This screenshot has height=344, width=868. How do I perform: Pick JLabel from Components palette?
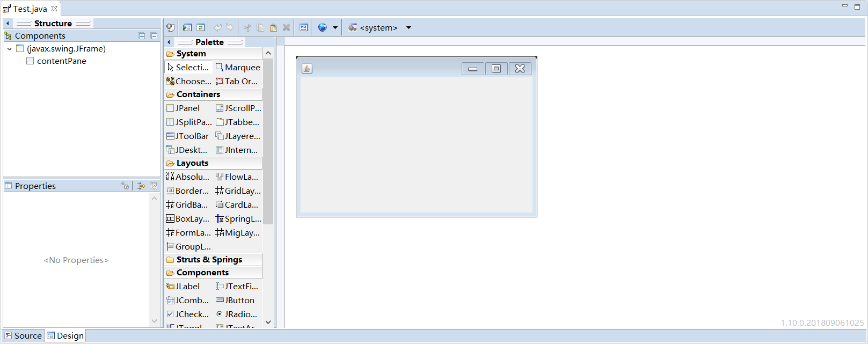point(183,286)
